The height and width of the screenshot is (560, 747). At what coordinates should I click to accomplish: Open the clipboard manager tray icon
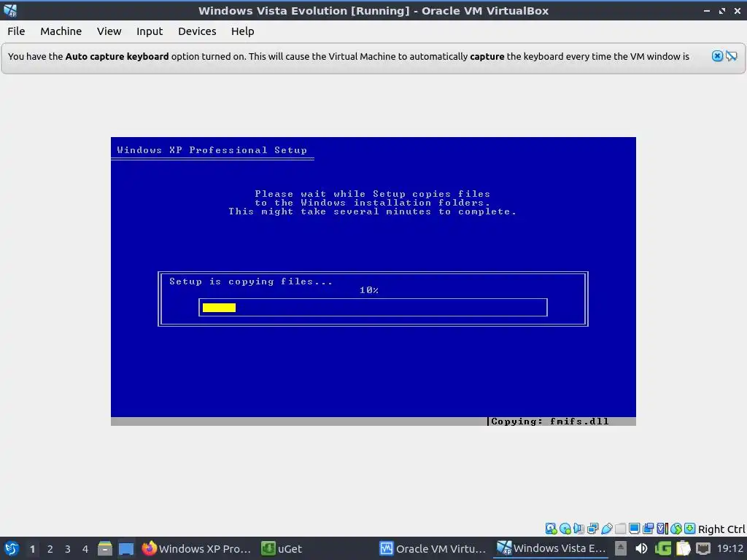(x=683, y=548)
